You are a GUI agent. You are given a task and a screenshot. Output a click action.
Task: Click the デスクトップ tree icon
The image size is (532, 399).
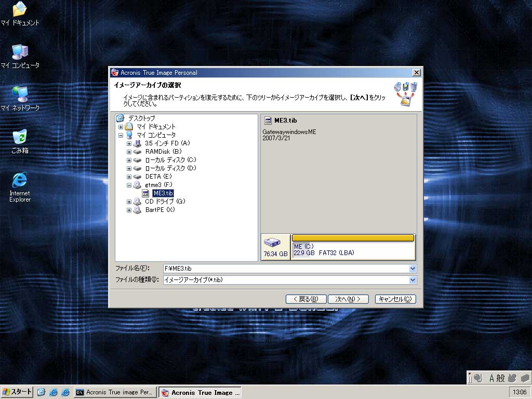[x=120, y=118]
